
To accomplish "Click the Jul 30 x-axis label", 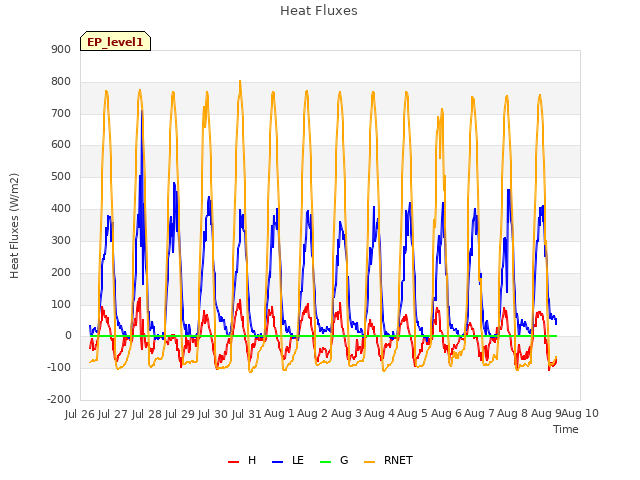I will coord(213,414).
